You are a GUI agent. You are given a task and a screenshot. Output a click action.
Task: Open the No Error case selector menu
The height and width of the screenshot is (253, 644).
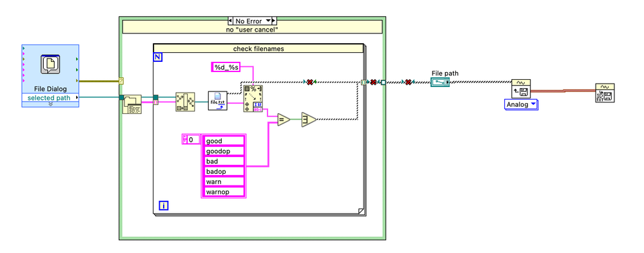(253, 21)
